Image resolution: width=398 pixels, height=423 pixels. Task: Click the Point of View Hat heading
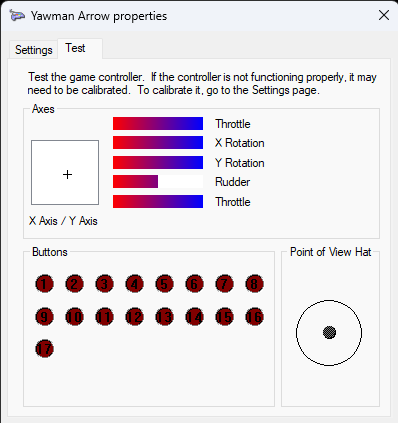[330, 252]
